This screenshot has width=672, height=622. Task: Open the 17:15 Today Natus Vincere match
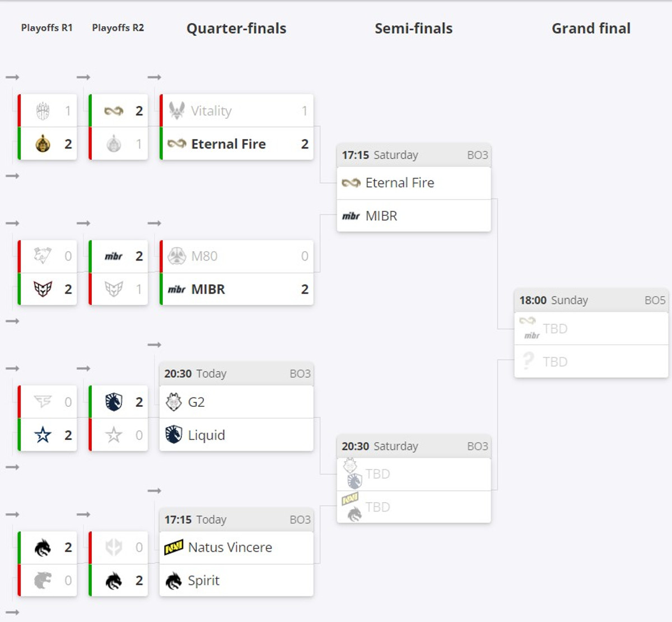point(236,519)
